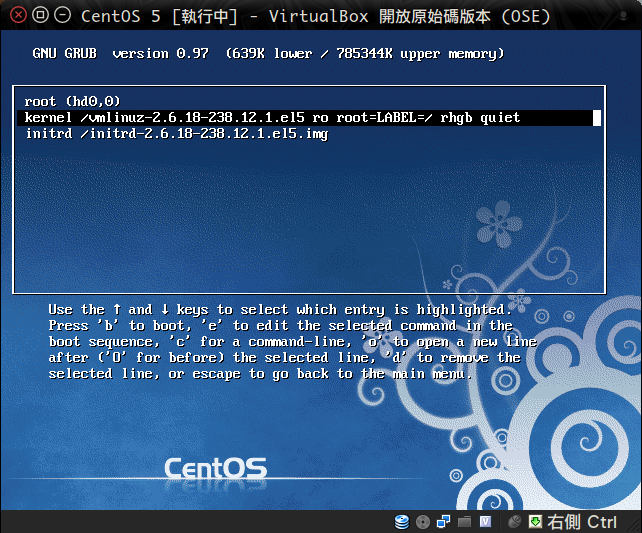Image resolution: width=642 pixels, height=533 pixels.
Task: Close the CentOS 5 VirtualBox window
Action: pyautogui.click(x=18, y=16)
